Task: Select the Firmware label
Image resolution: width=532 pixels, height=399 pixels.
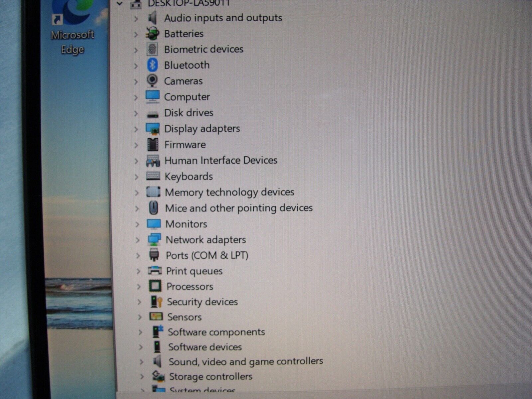Action: coord(185,145)
